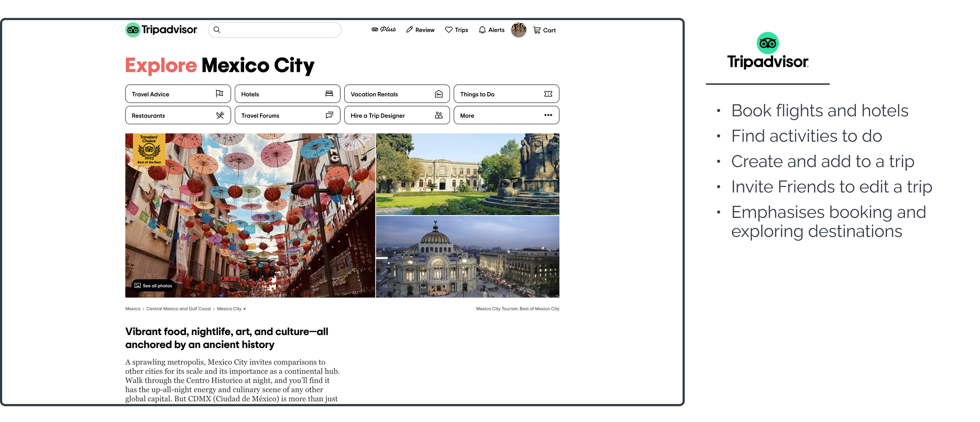This screenshot has height=422, width=980.
Task: Click the Tripadvisor owl logo in header
Action: click(x=133, y=30)
